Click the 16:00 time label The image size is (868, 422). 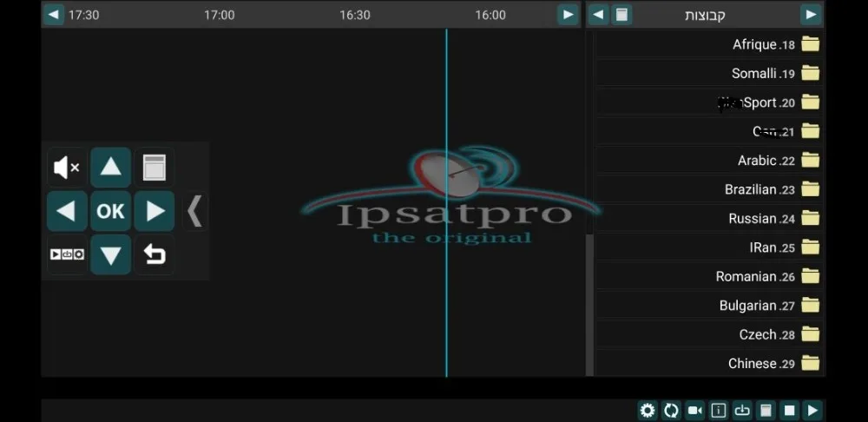click(490, 15)
